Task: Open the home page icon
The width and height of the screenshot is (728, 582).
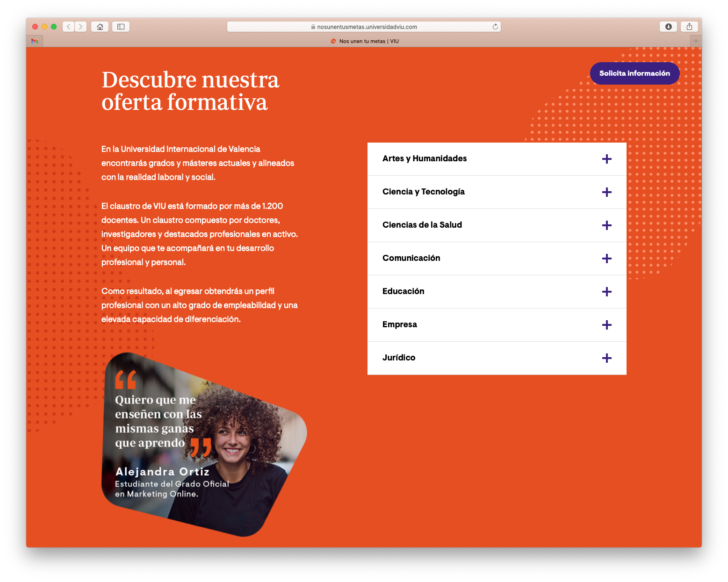Action: click(100, 27)
